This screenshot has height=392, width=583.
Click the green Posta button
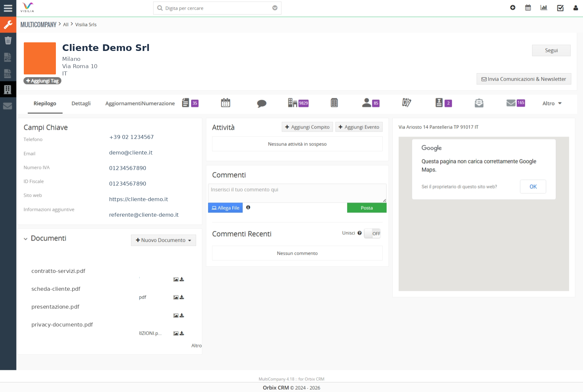pos(367,208)
